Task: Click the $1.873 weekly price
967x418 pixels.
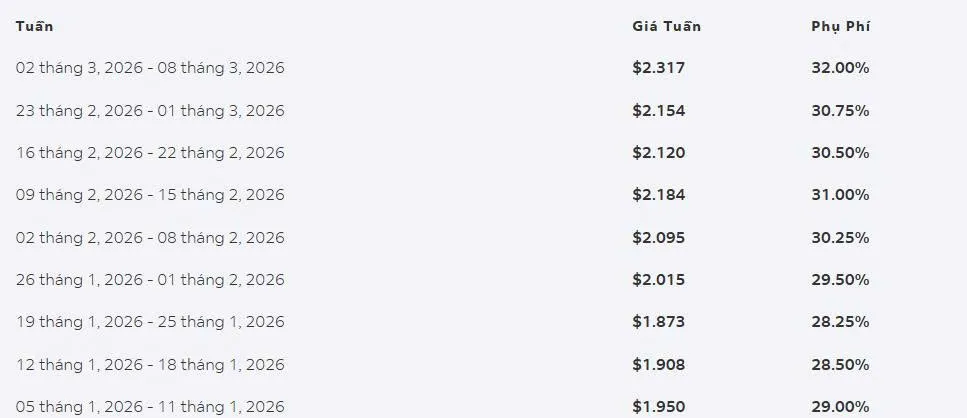Action: [658, 322]
